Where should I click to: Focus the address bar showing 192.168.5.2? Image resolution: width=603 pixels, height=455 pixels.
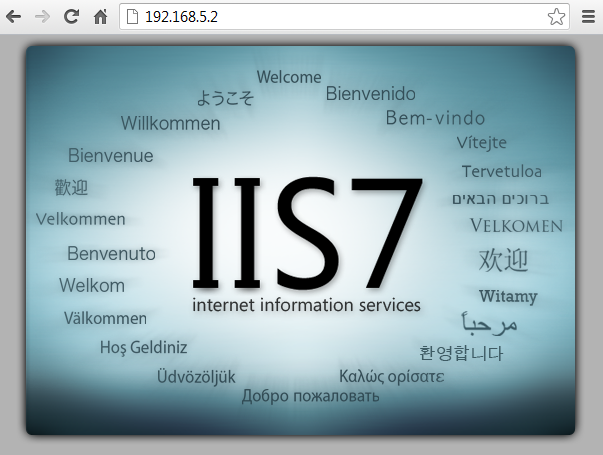click(x=344, y=17)
